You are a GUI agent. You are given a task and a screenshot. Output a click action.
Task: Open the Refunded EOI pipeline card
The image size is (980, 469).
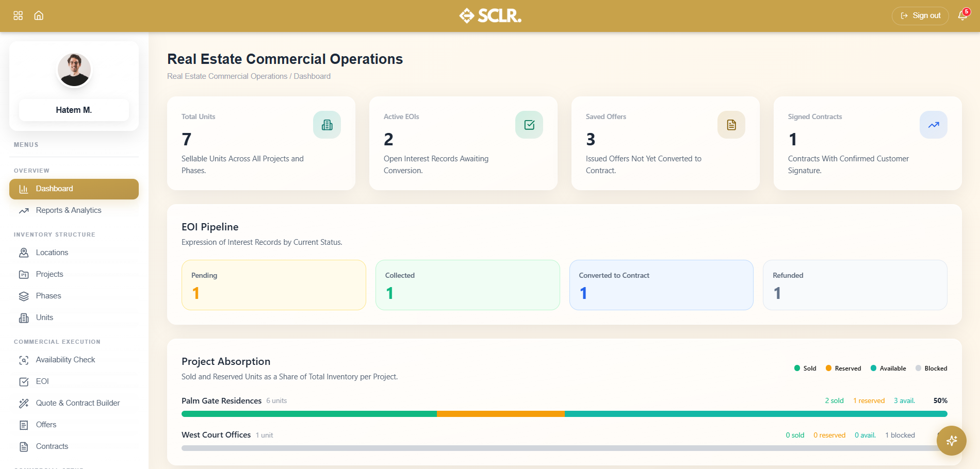(855, 285)
